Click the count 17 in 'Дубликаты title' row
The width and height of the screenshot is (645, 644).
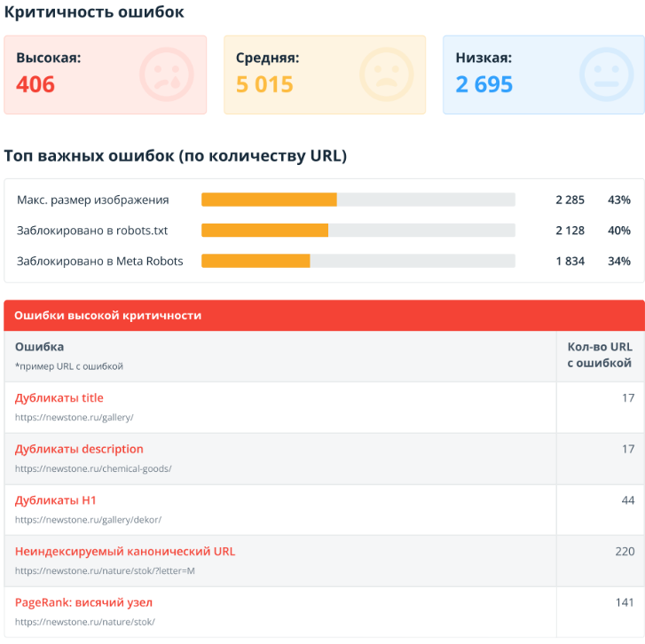(628, 397)
